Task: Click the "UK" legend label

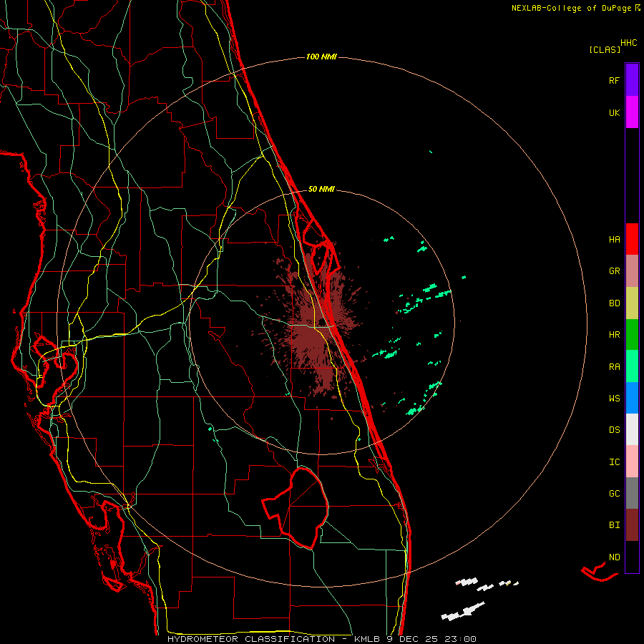Action: pos(614,112)
